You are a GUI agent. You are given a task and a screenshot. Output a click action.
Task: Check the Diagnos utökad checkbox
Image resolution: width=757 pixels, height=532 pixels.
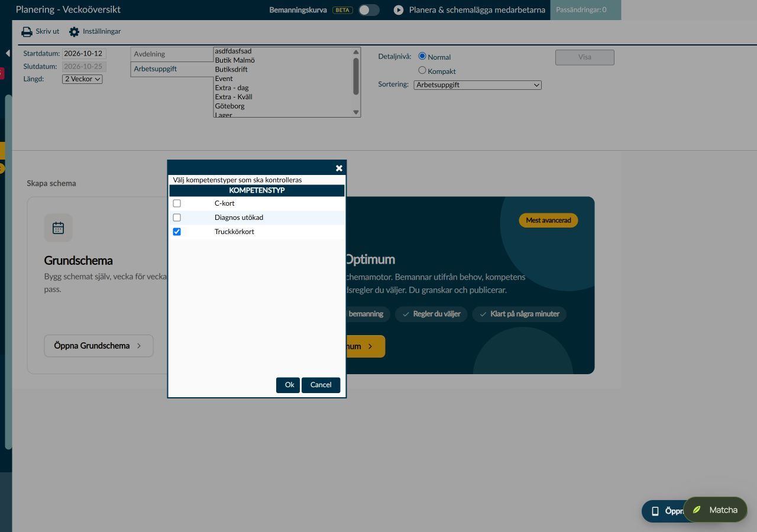[x=177, y=218]
